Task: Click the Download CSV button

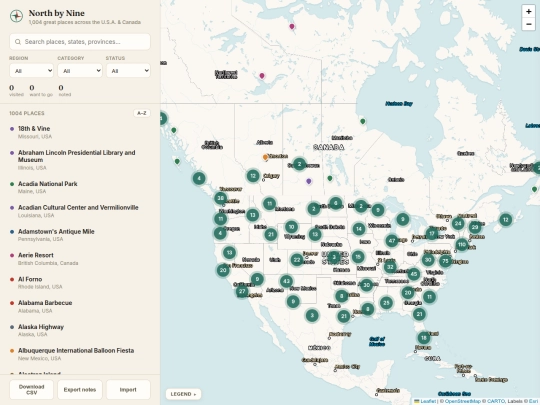Action: point(31,390)
